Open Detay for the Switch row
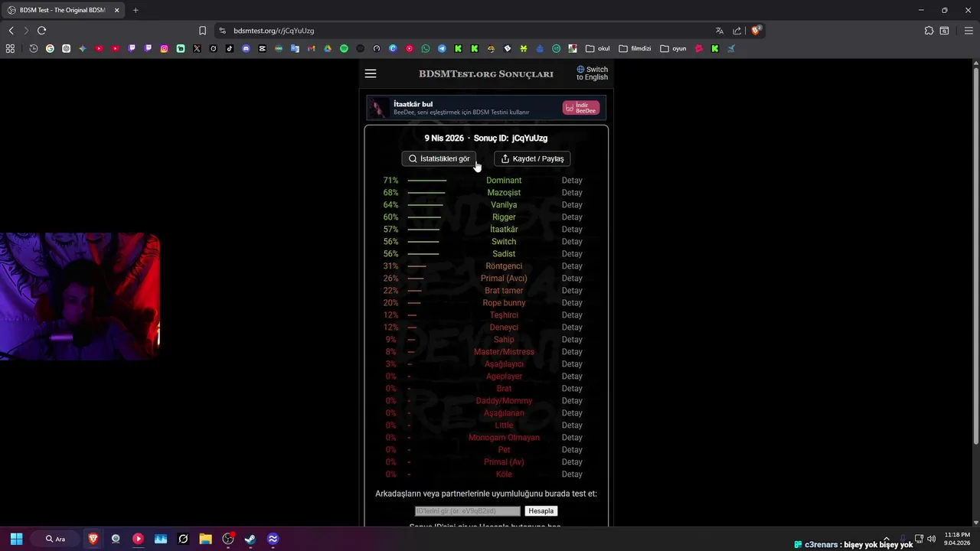Image resolution: width=980 pixels, height=551 pixels. [572, 242]
